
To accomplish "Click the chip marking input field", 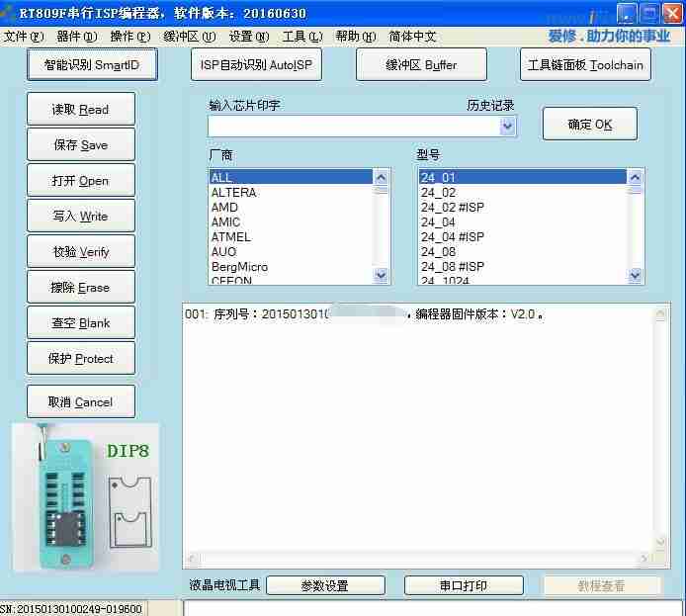I will tap(353, 127).
